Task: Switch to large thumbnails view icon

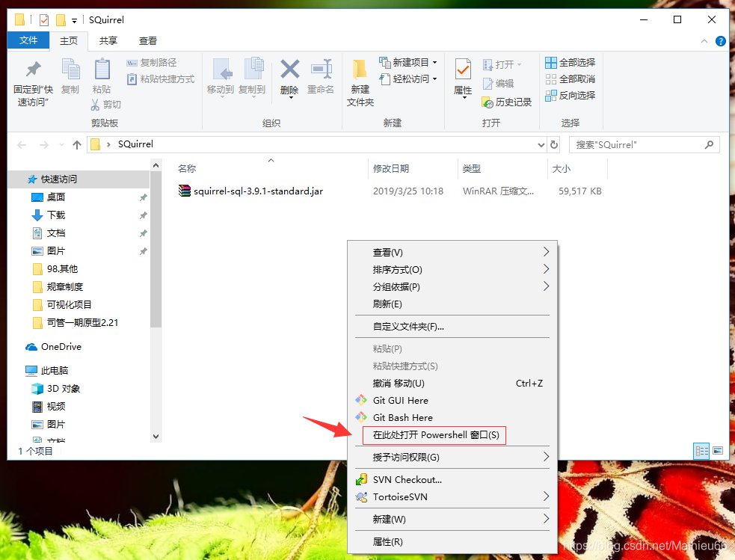Action: tap(718, 451)
